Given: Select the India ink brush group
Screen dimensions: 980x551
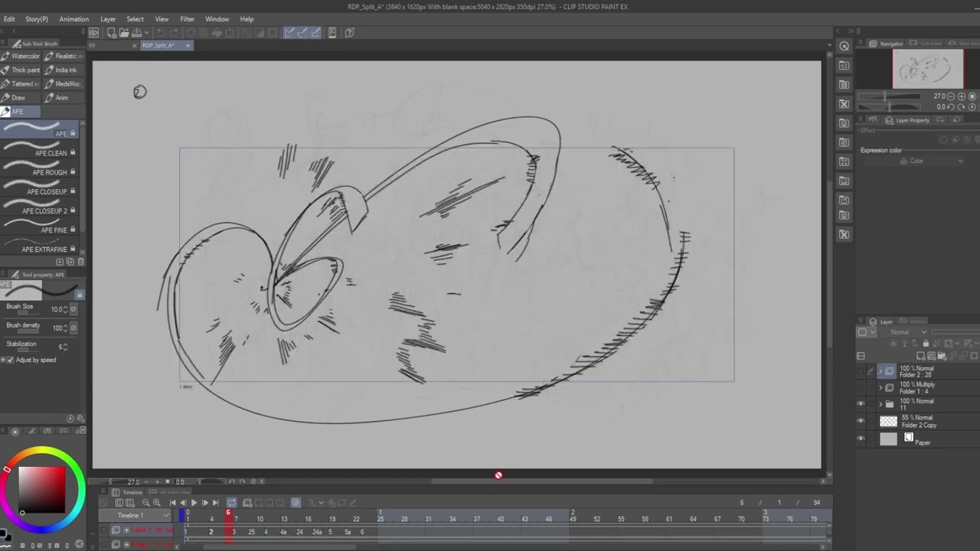Looking at the screenshot, I should pyautogui.click(x=64, y=70).
